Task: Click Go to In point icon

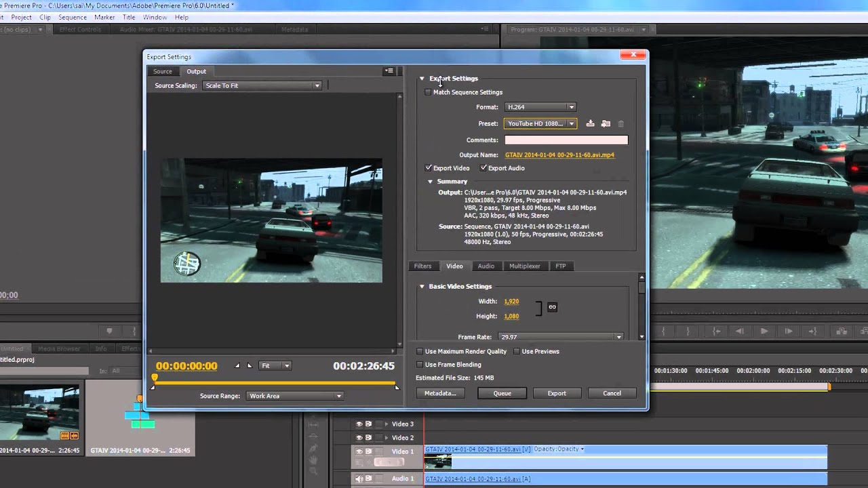Action: (716, 331)
